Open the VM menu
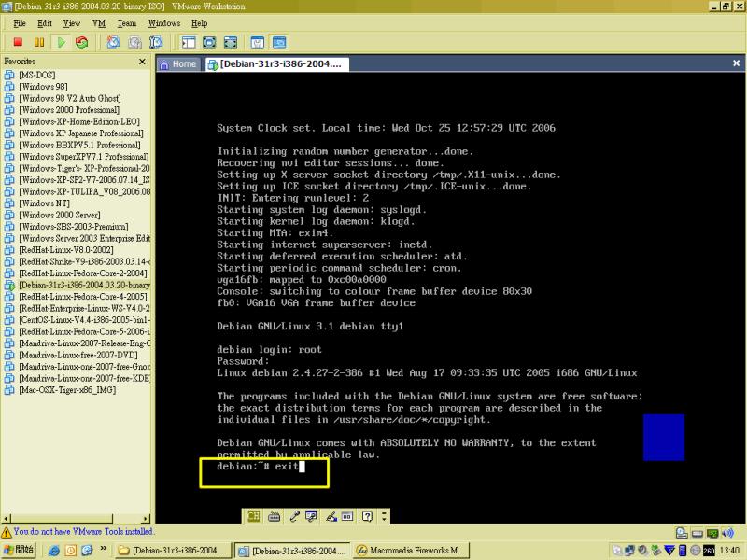The height and width of the screenshot is (560, 747). coord(99,22)
